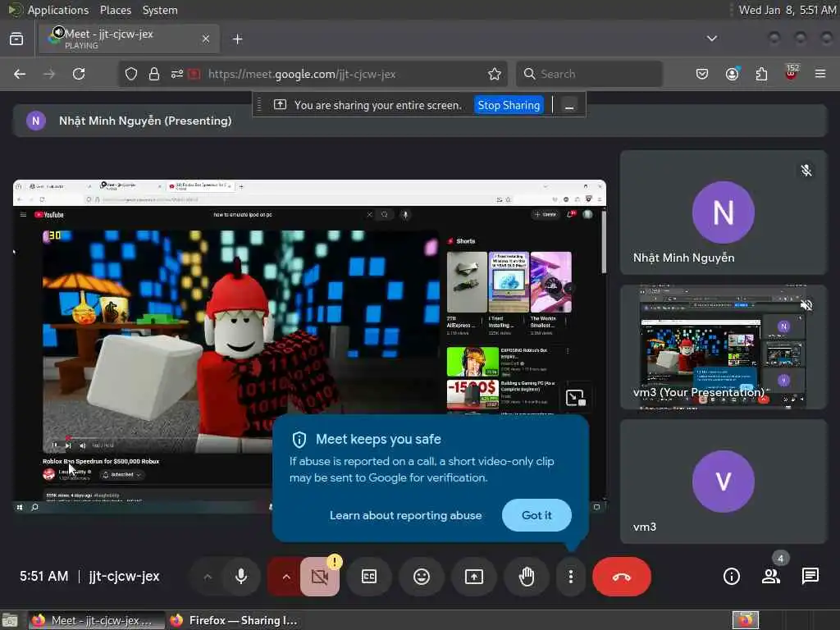
Task: Switch to Firefox — Sharing Indicator taskbar window
Action: click(234, 620)
